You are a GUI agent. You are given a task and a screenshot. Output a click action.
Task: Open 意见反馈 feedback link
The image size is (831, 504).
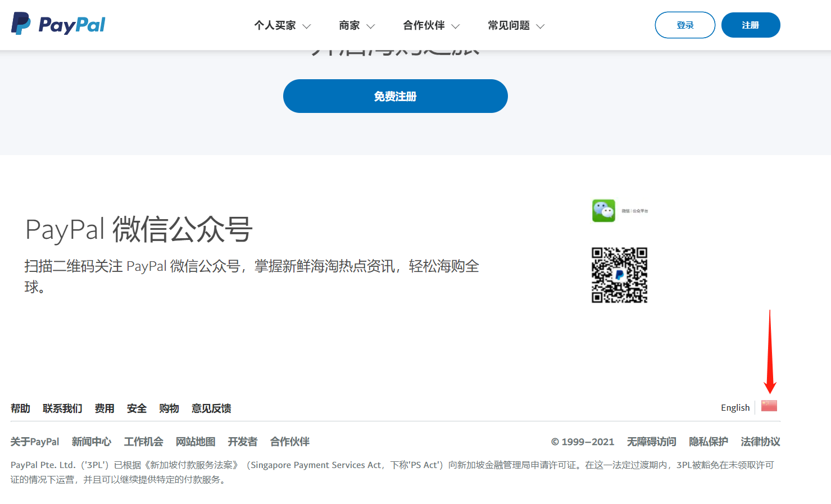click(x=211, y=408)
